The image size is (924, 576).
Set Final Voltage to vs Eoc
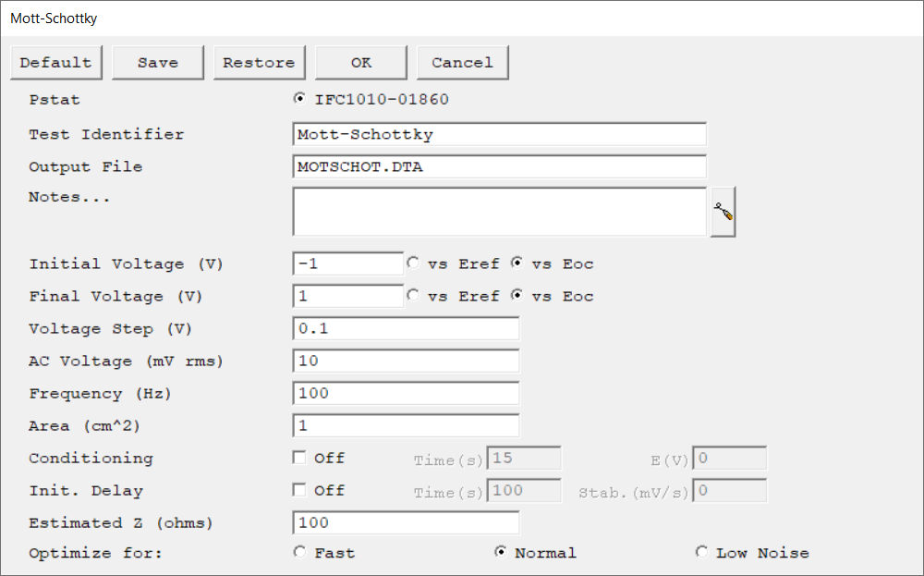[x=517, y=295]
